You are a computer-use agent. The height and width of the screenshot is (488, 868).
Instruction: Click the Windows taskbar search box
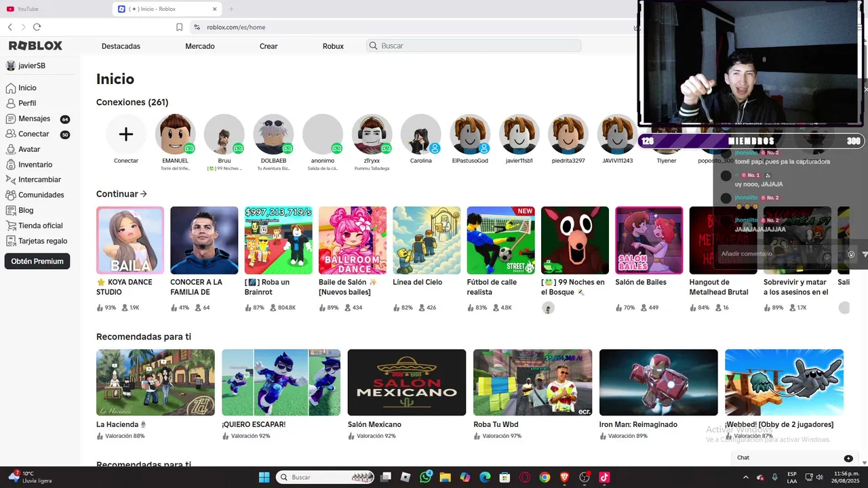[326, 477]
